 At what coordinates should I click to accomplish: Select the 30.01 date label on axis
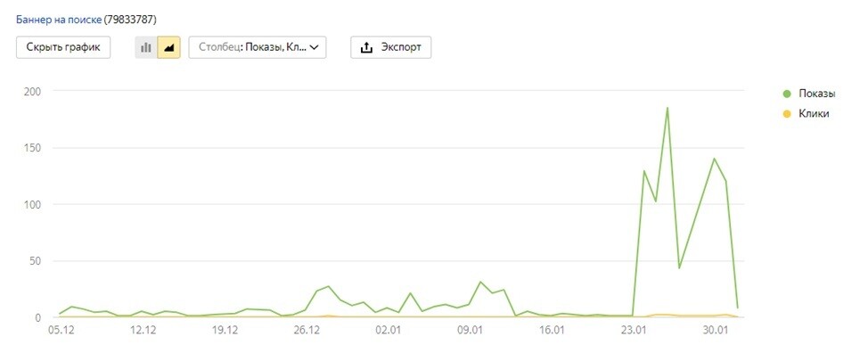pyautogui.click(x=715, y=331)
